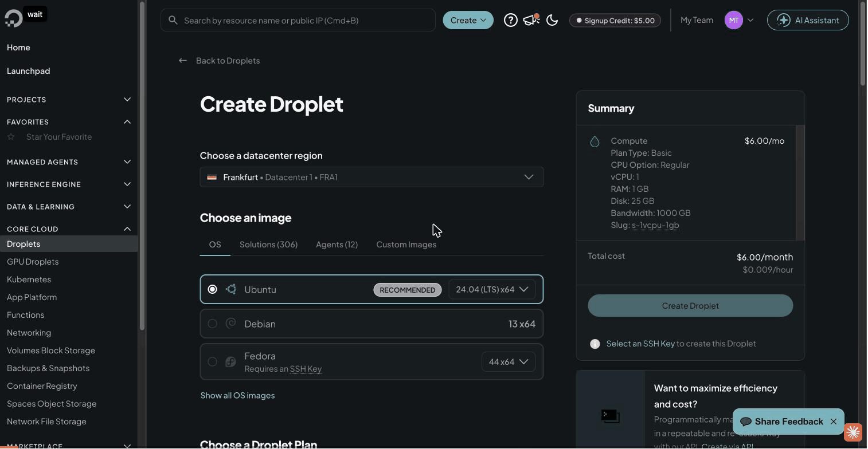
Task: Click the orange asterisk widget icon
Action: click(x=853, y=432)
